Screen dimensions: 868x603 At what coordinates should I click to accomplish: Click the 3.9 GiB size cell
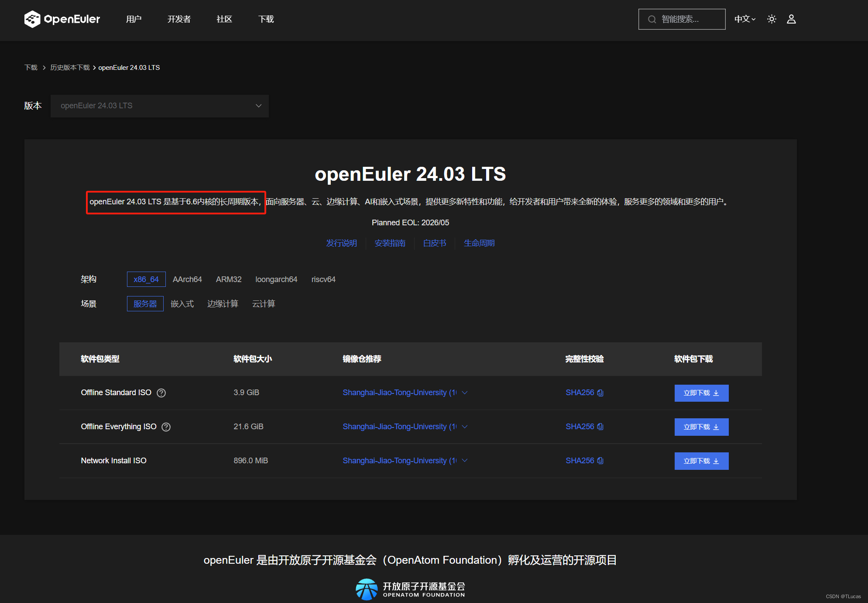[x=247, y=393]
